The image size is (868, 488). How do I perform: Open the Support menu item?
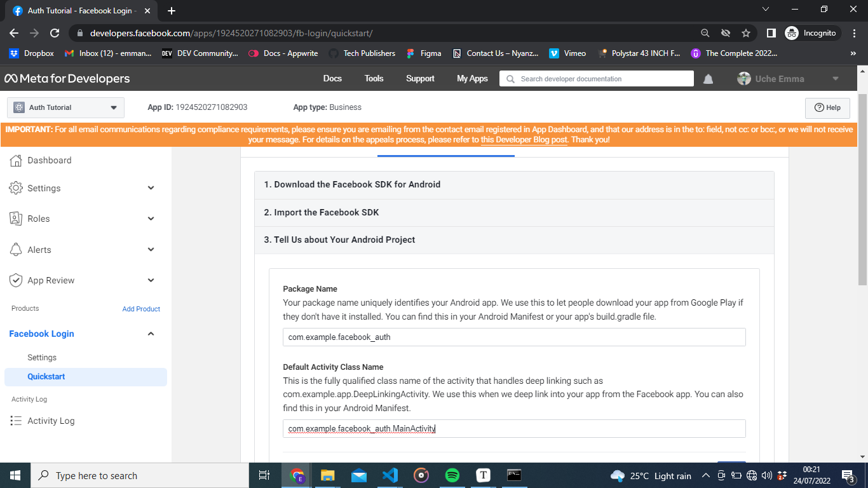click(420, 79)
